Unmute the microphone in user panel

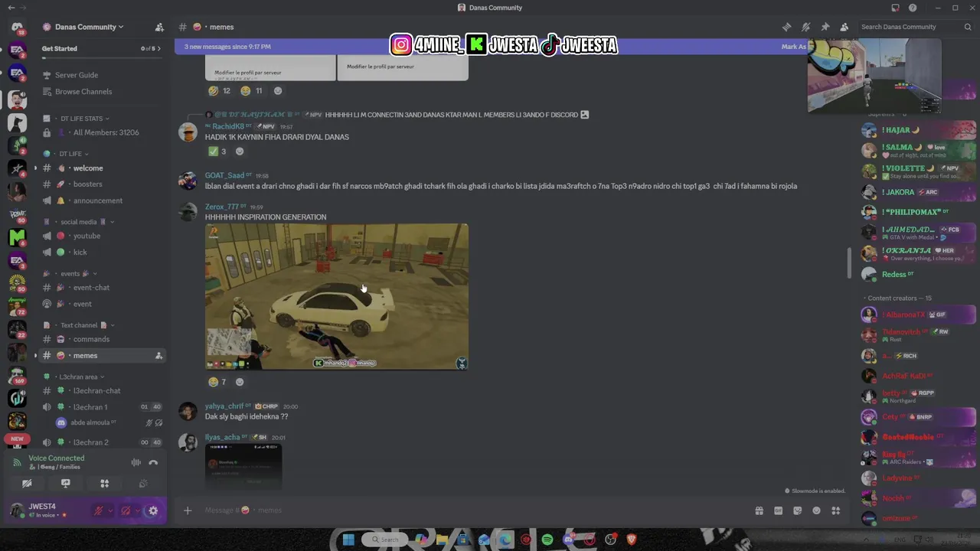click(x=98, y=510)
